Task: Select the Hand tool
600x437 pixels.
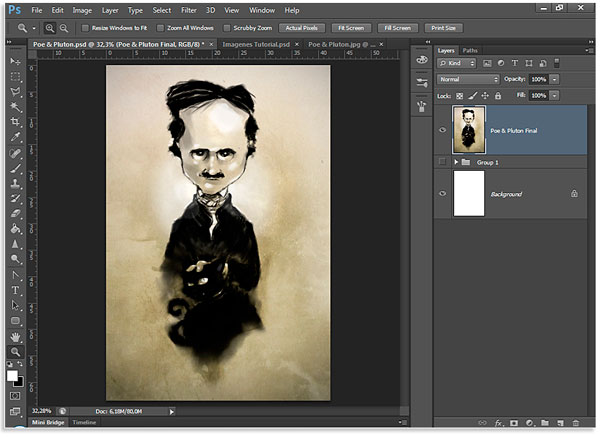Action: point(15,337)
